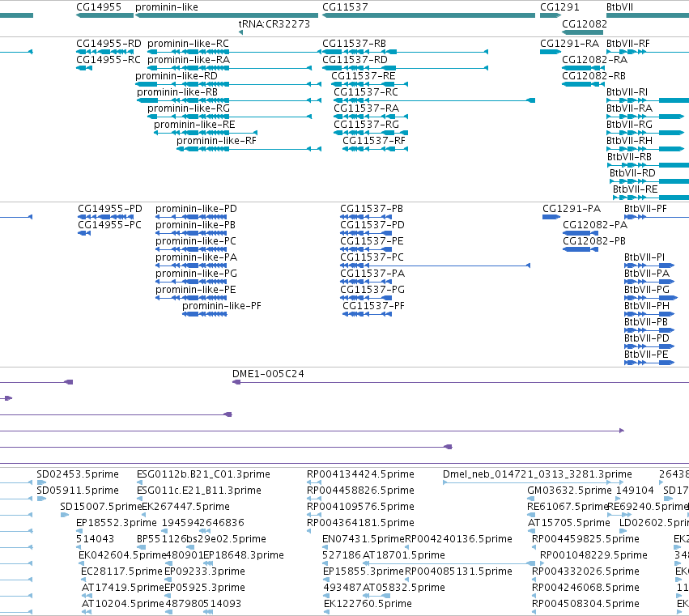The width and height of the screenshot is (689, 616).
Task: Click the CG11537 gene label
Action: click(x=345, y=7)
